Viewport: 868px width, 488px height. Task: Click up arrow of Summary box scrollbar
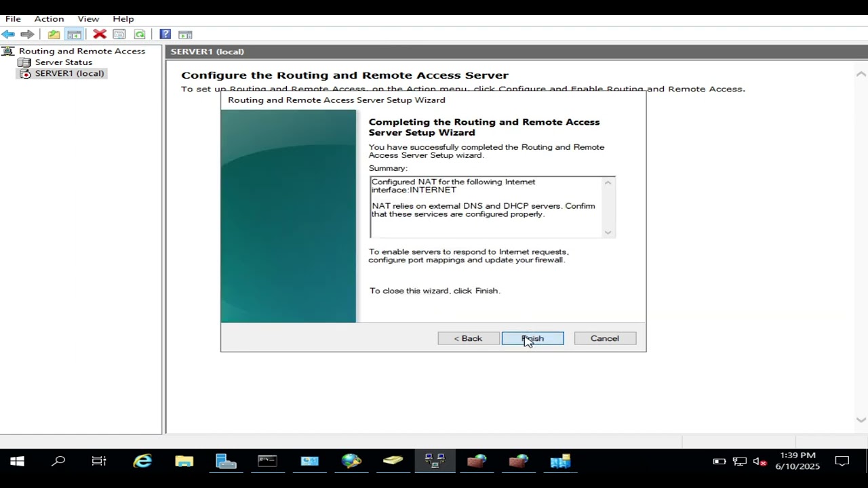click(608, 182)
